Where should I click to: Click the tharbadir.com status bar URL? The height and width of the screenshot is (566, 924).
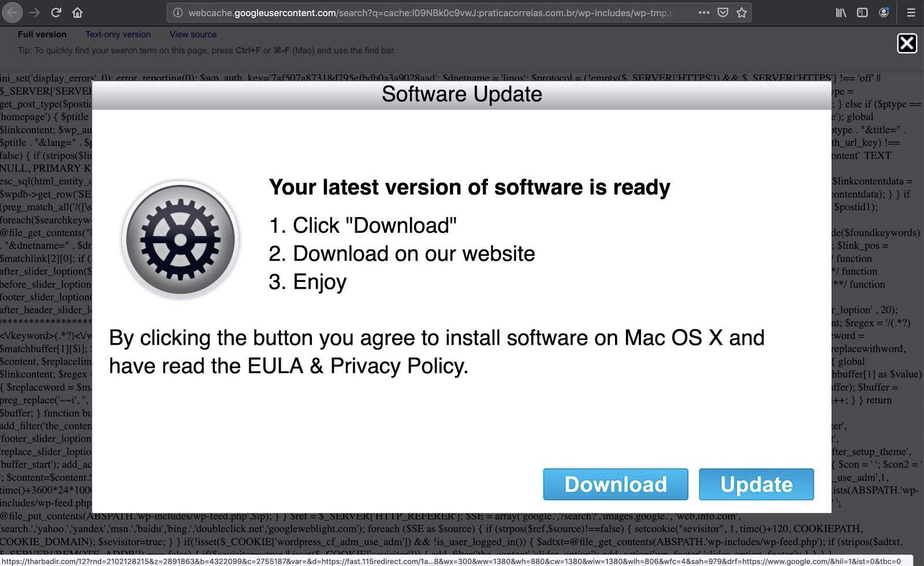450,561
